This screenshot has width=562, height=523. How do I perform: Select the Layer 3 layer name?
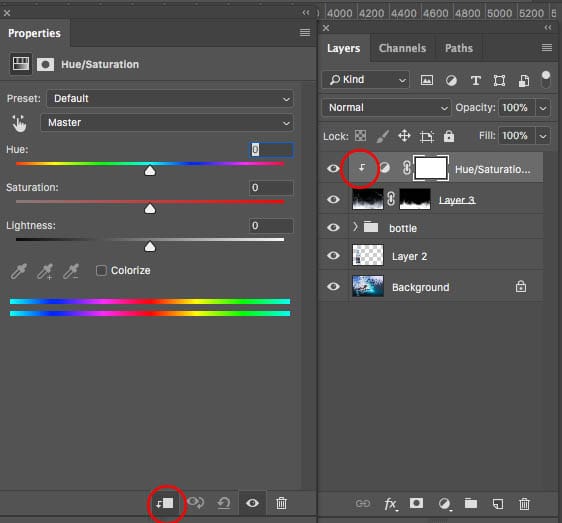pyautogui.click(x=457, y=200)
